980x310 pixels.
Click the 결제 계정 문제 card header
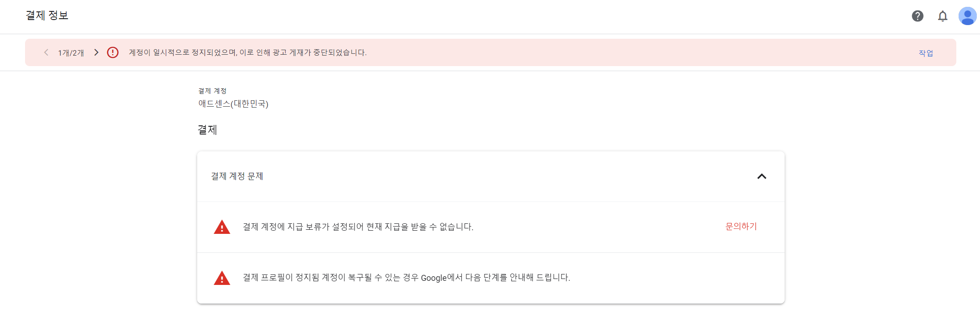[237, 176]
